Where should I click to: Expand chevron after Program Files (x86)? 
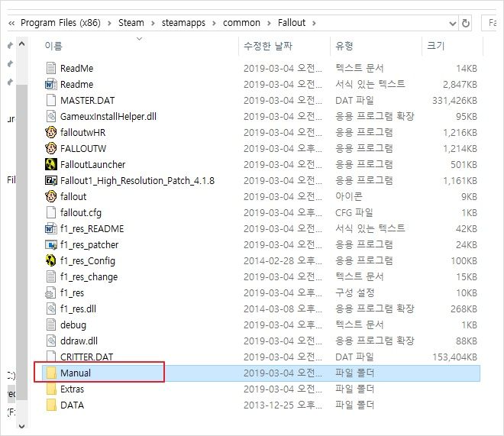pyautogui.click(x=110, y=23)
